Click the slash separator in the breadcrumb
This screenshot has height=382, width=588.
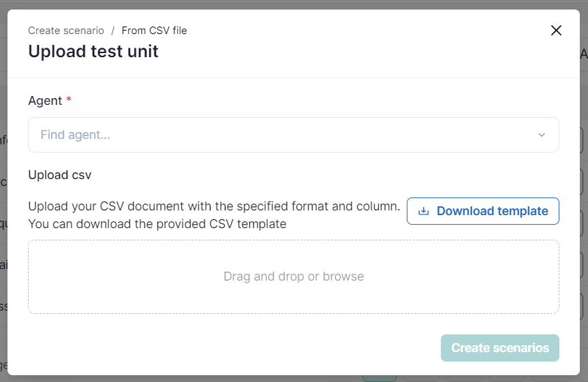point(113,31)
